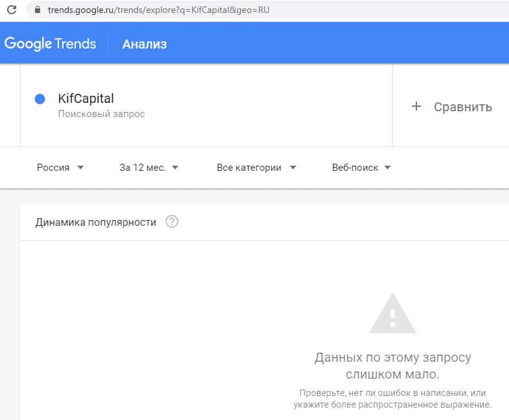Image resolution: width=509 pixels, height=420 pixels.
Task: Expand the Все категории dropdown
Action: click(x=256, y=168)
